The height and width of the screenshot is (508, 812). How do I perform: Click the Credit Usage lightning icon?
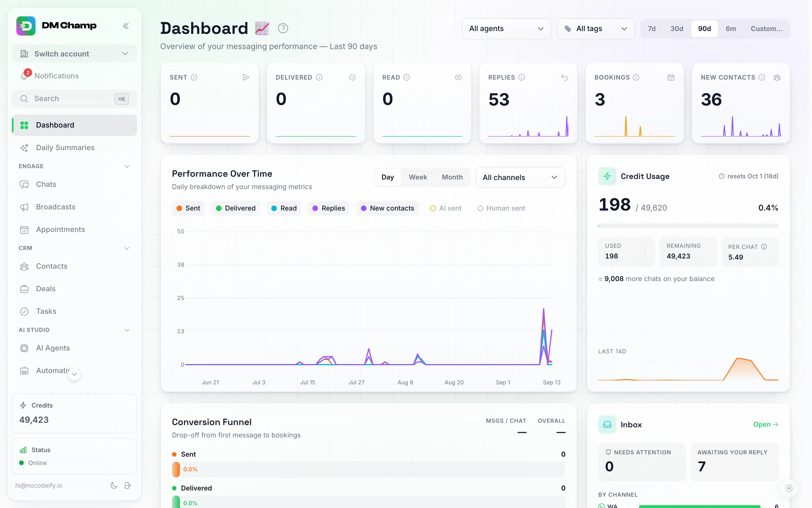click(x=607, y=176)
